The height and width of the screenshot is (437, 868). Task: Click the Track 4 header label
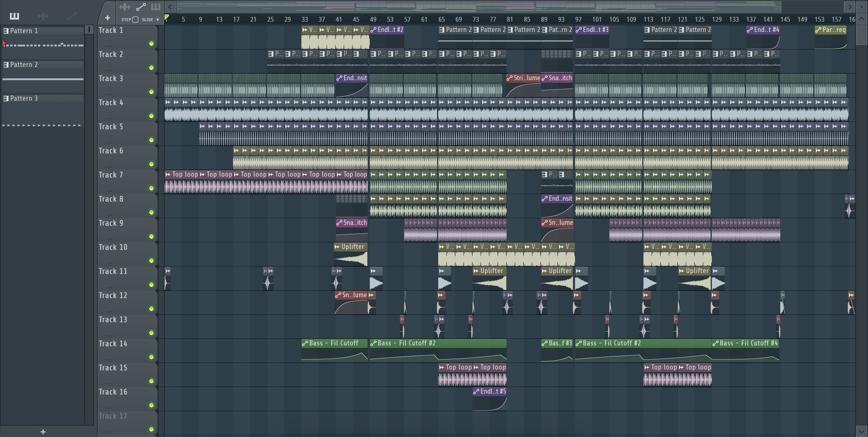(111, 102)
